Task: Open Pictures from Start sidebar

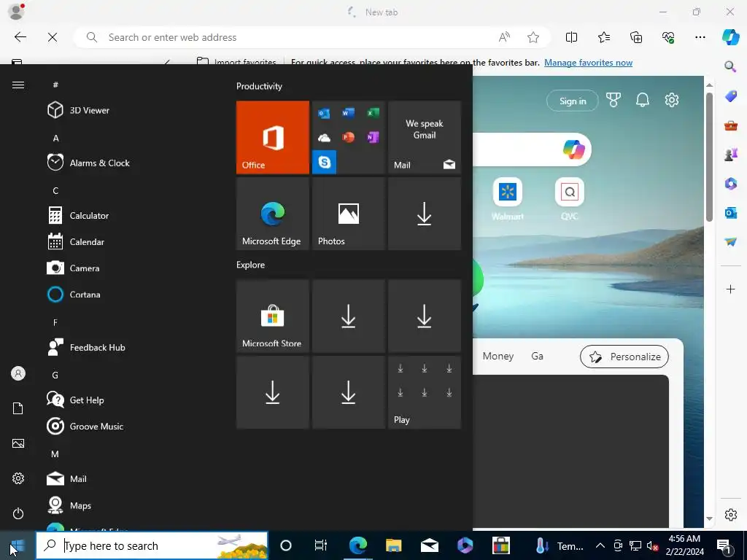Action: click(x=18, y=443)
